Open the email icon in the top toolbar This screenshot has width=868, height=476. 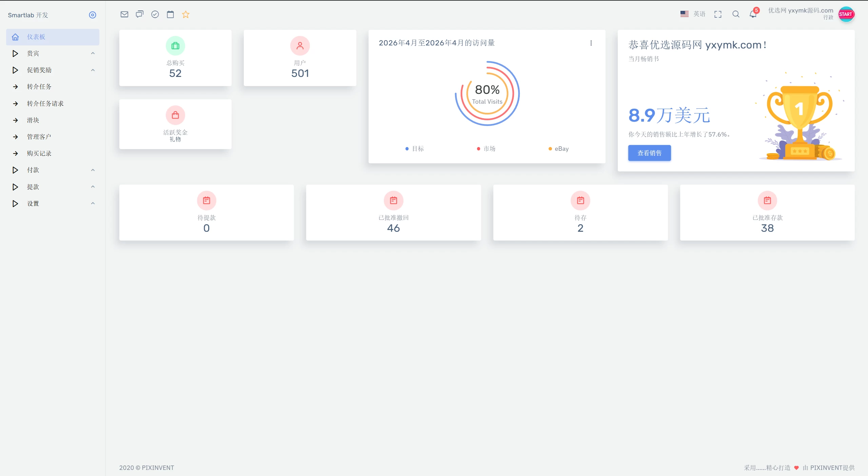coord(124,14)
